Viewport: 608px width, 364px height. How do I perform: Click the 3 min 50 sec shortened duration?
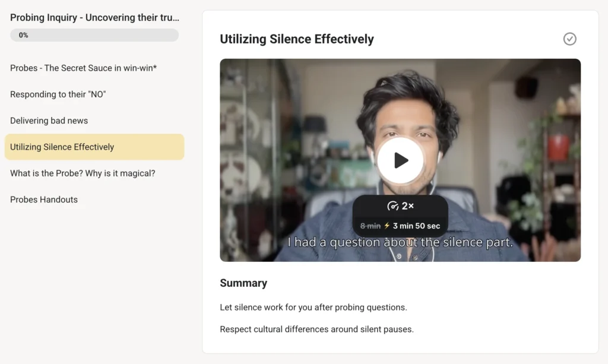tap(416, 226)
